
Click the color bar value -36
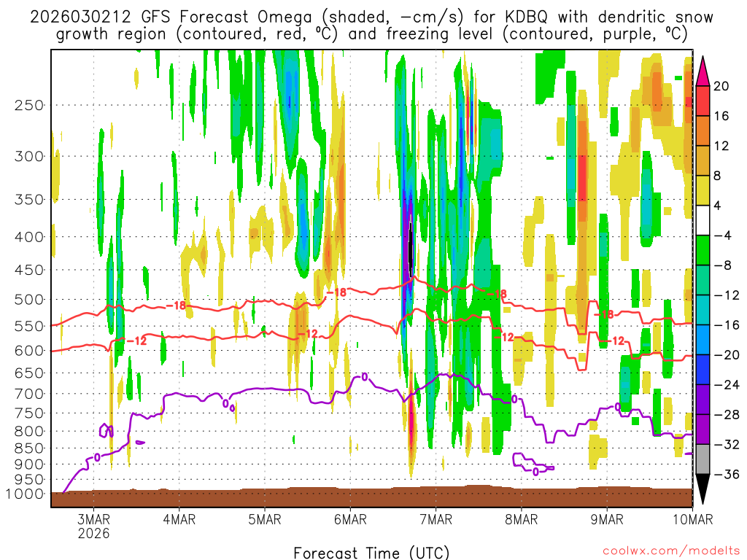click(x=726, y=474)
